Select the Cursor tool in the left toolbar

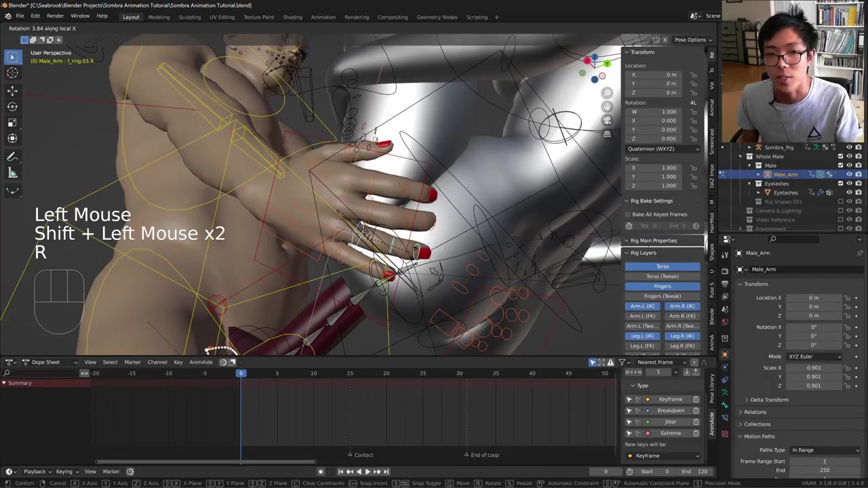coord(12,73)
